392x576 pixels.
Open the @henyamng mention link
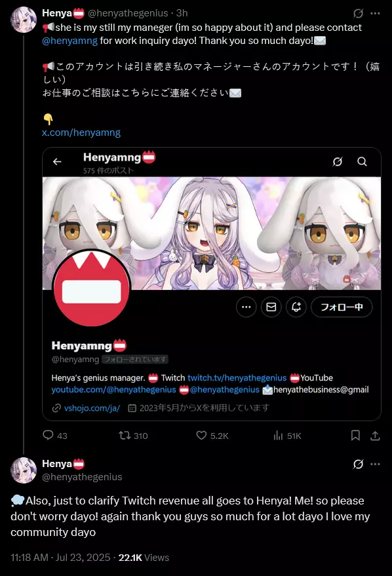69,41
